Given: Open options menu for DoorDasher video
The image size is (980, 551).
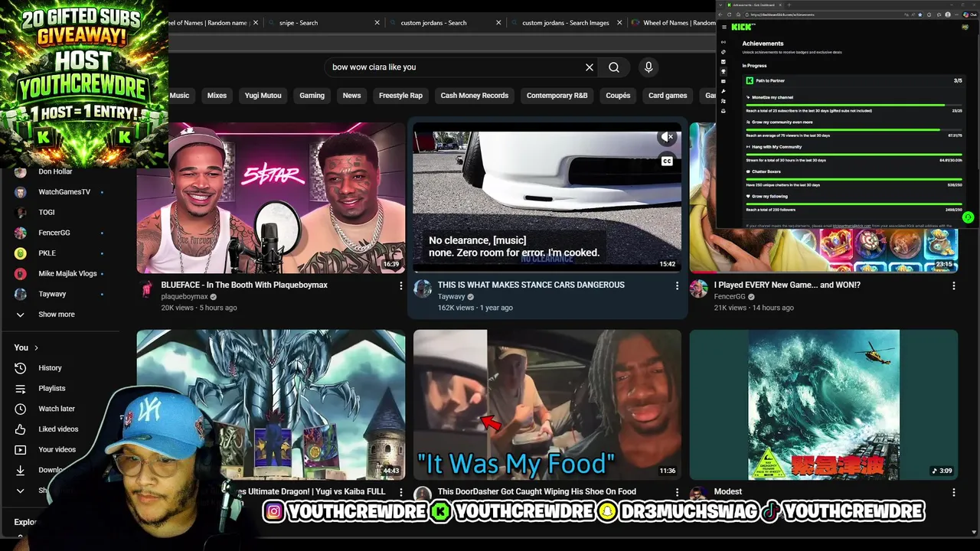Looking at the screenshot, I should coord(677,493).
